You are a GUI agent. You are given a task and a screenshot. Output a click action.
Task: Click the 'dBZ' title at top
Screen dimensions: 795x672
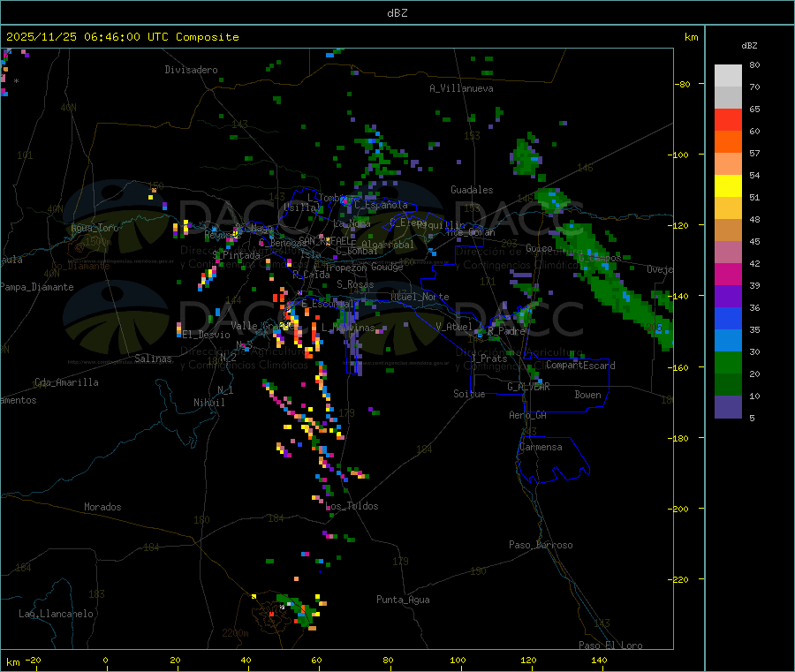[x=397, y=13]
